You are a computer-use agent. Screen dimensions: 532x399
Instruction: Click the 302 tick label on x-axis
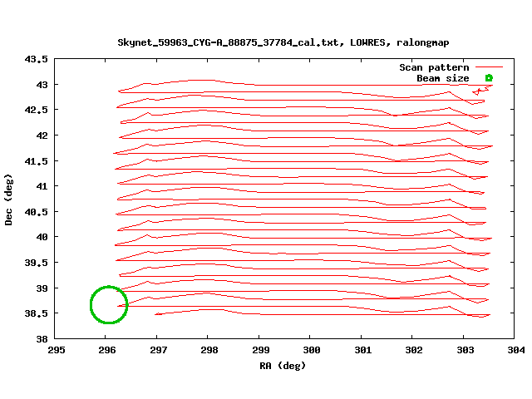[x=413, y=351]
